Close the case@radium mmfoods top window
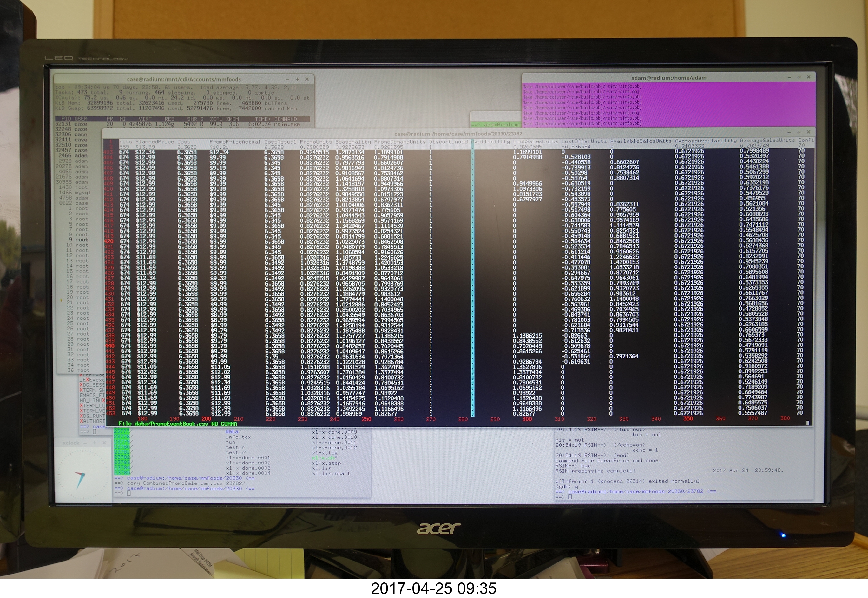This screenshot has height=598, width=868. coord(306,79)
